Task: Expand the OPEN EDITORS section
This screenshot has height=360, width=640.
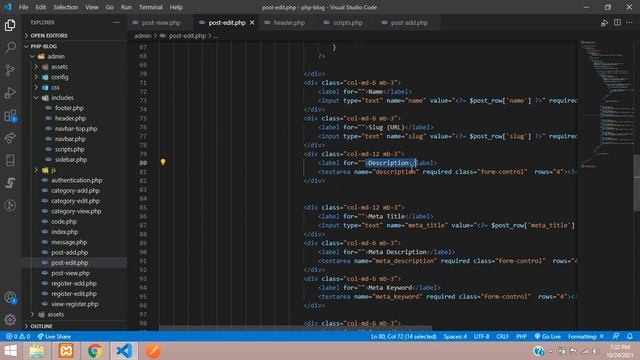Action: [x=49, y=36]
